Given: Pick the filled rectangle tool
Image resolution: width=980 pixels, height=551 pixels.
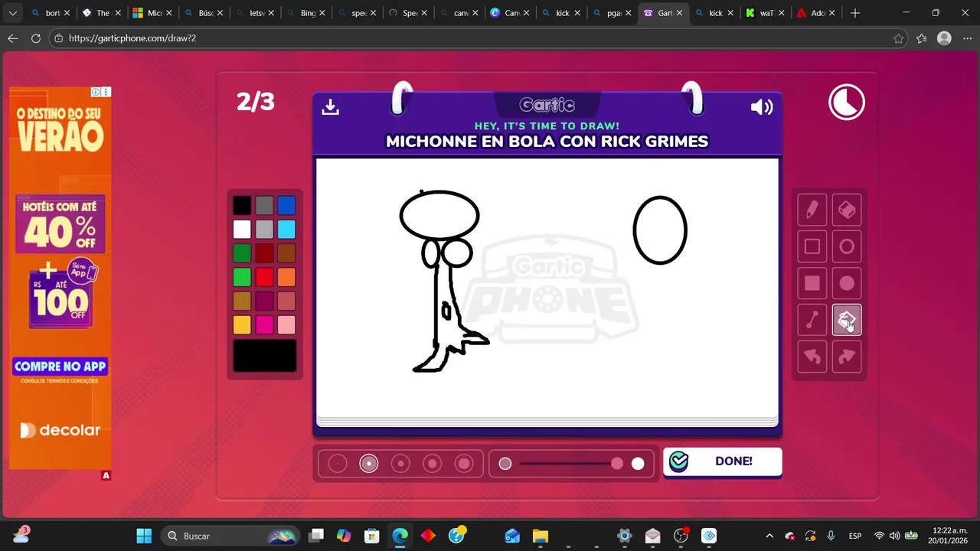Looking at the screenshot, I should (x=812, y=283).
